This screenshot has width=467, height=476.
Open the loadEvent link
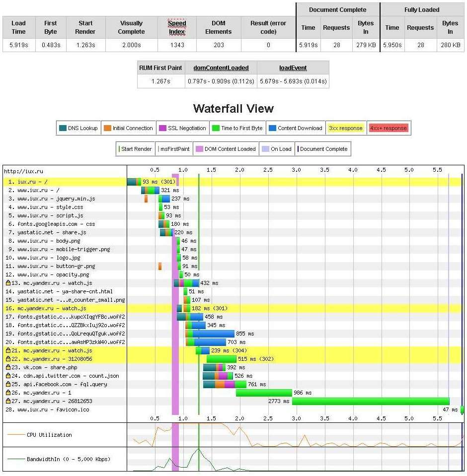point(293,68)
